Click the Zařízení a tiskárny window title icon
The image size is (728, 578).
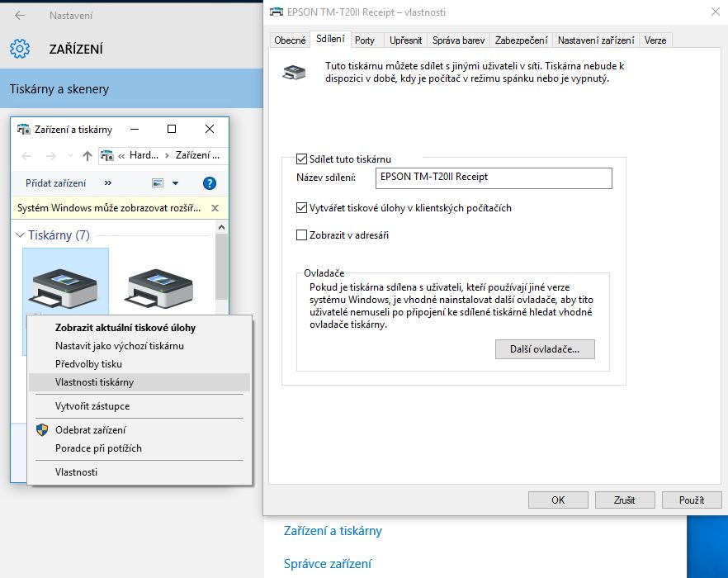[x=23, y=129]
